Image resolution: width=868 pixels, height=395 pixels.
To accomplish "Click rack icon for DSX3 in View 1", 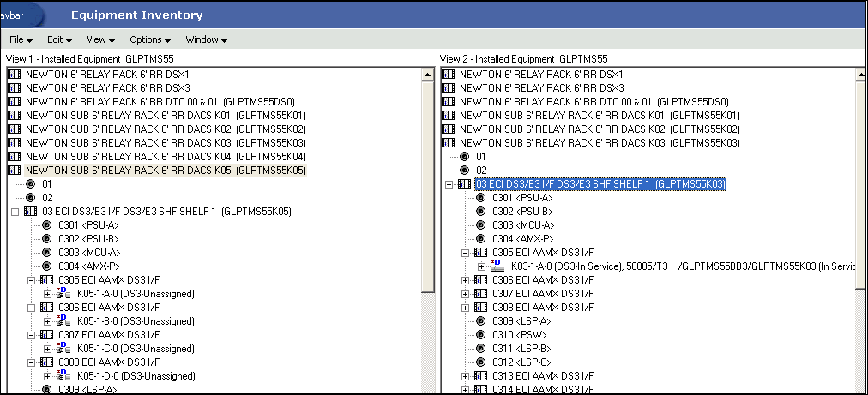I will pos(15,88).
